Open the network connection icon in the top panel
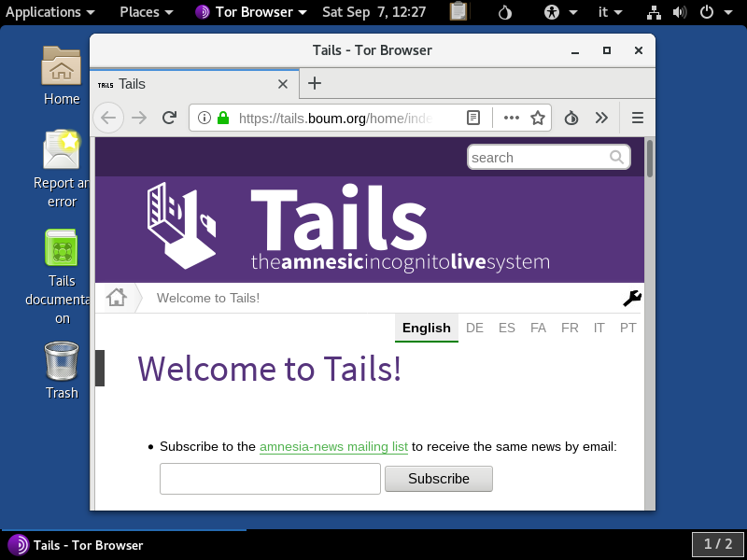The width and height of the screenshot is (747, 560). [654, 12]
